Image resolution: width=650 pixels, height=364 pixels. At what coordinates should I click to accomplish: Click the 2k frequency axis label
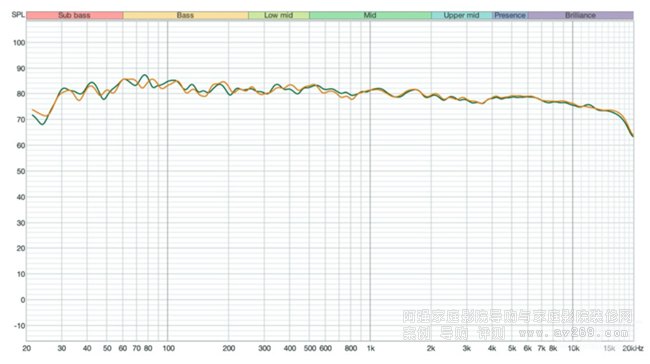coord(431,348)
